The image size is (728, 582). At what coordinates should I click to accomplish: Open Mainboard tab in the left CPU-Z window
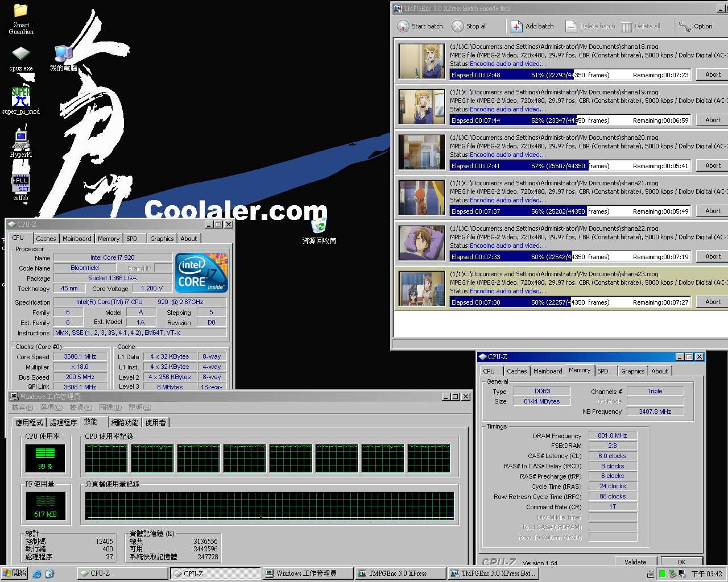point(77,239)
